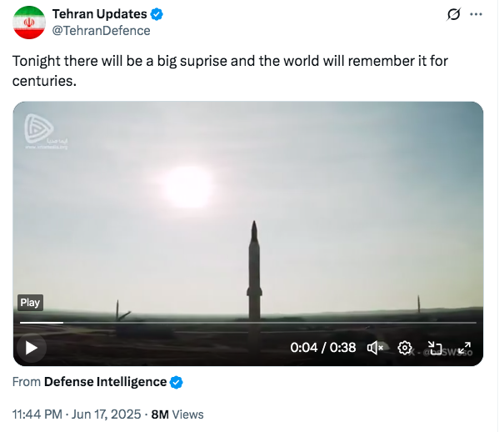Click the blue verified badge beside Tehran Updates
This screenshot has width=504, height=432.
pos(157,14)
